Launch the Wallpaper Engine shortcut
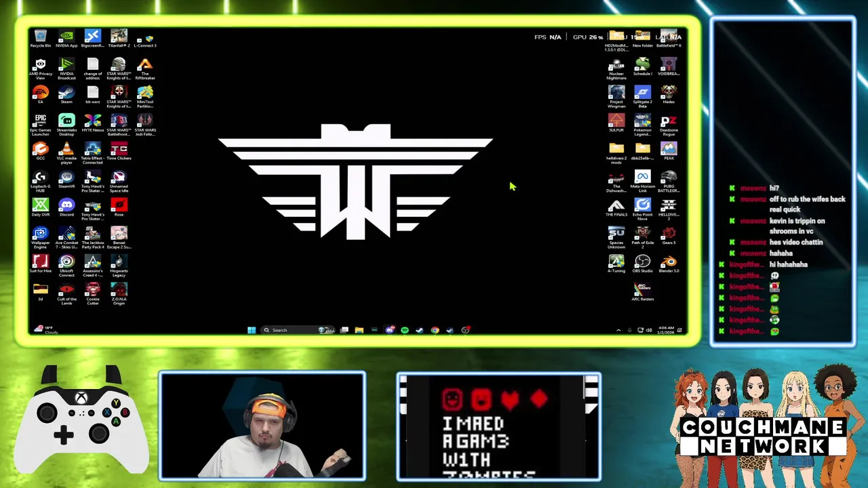The image size is (868, 488). [x=41, y=238]
